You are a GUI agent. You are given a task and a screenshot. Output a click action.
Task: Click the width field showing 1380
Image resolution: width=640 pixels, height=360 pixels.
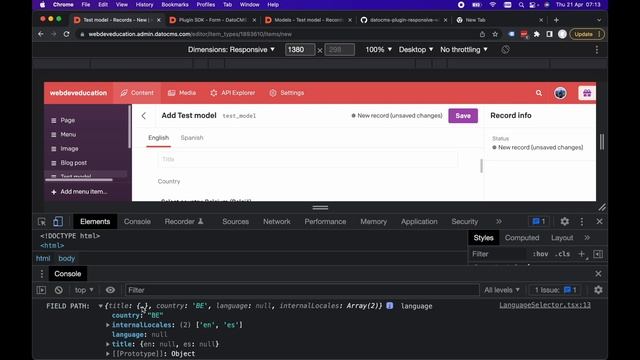point(300,50)
